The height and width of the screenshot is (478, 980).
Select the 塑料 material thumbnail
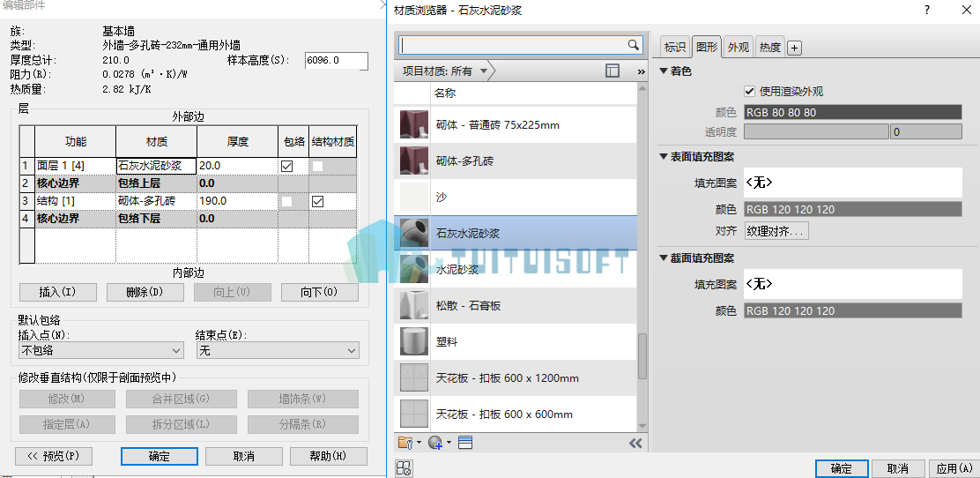pos(413,341)
